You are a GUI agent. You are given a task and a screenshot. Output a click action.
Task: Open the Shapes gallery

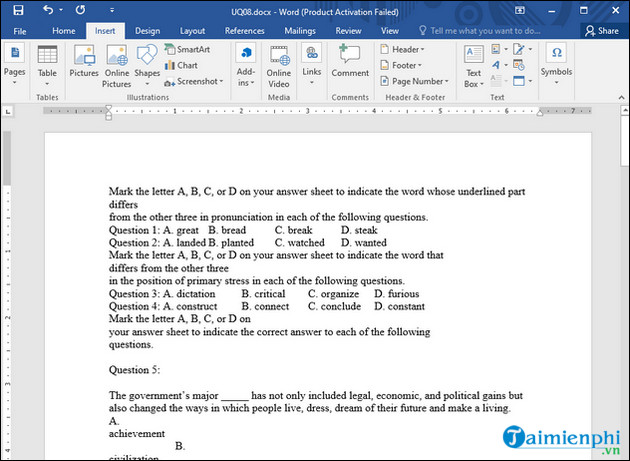pos(147,65)
